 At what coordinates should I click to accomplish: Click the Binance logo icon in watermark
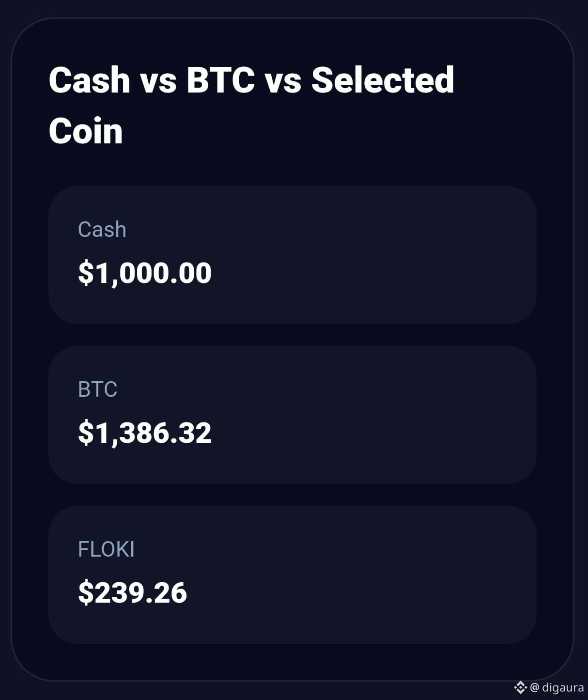pyautogui.click(x=520, y=687)
